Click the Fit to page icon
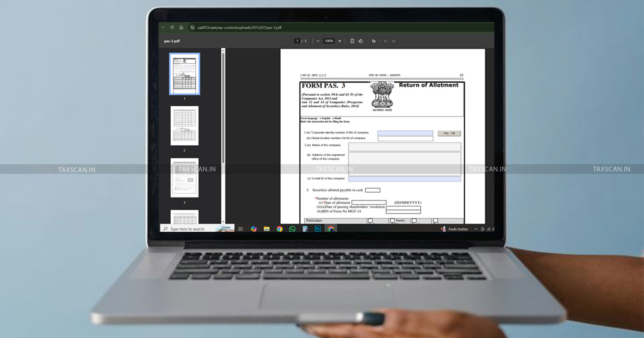Viewport: 644px width, 338px height. pyautogui.click(x=352, y=41)
